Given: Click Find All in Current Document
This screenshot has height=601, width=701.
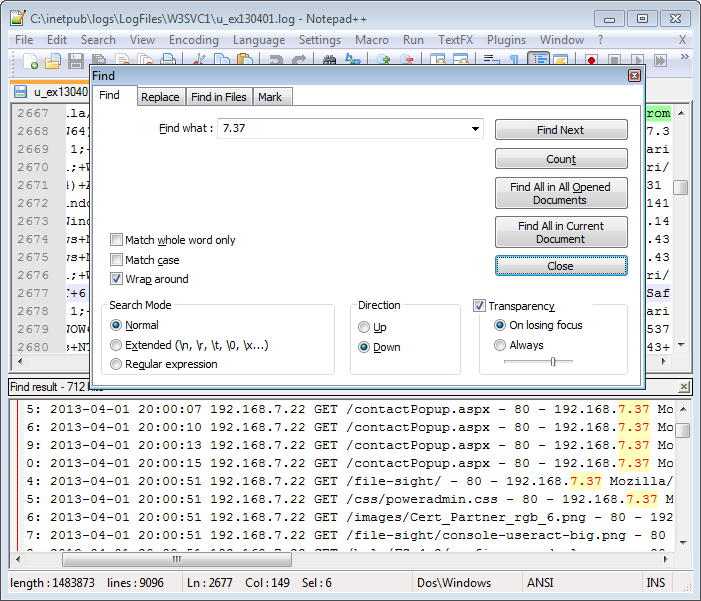Looking at the screenshot, I should 561,232.
